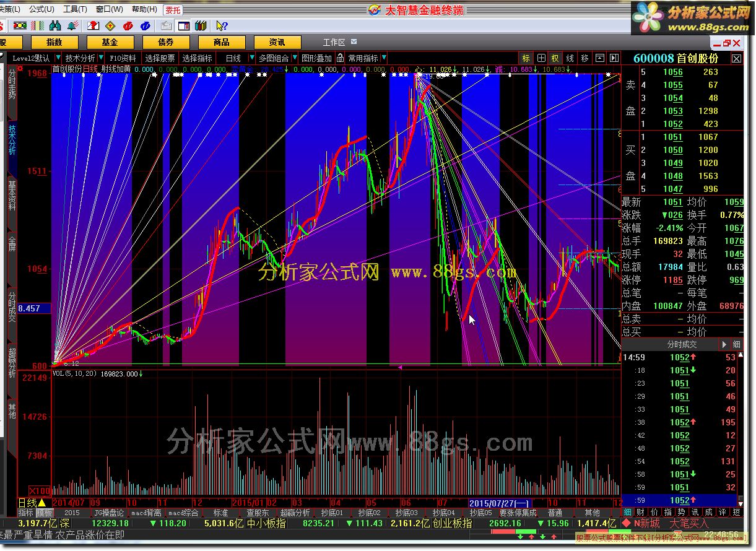The width and height of the screenshot is (756, 551).
Task: Expand the Level2默认 dropdown arrow
Action: tap(58, 58)
